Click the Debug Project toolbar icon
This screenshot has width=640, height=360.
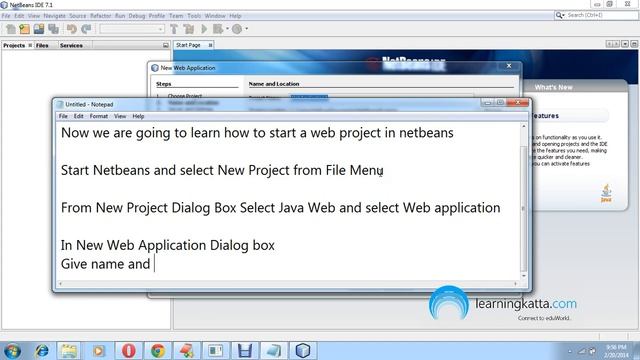pyautogui.click(x=218, y=29)
